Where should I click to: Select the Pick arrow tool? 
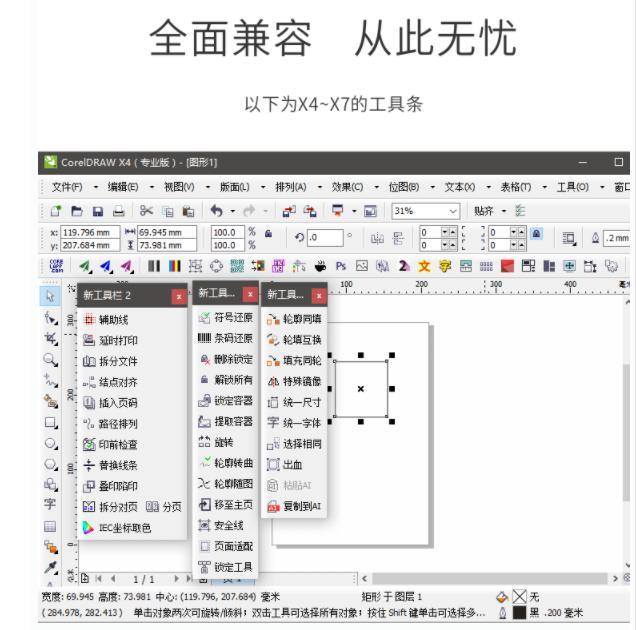point(50,296)
